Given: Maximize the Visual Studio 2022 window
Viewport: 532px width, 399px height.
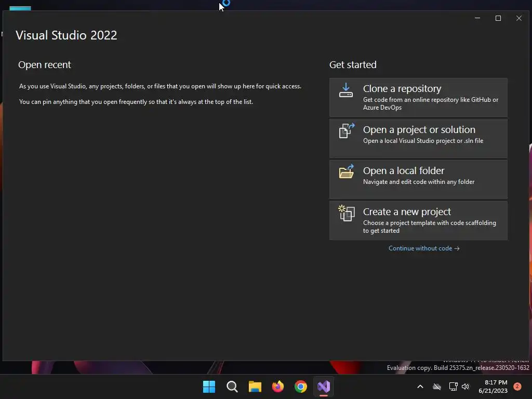Looking at the screenshot, I should point(498,18).
